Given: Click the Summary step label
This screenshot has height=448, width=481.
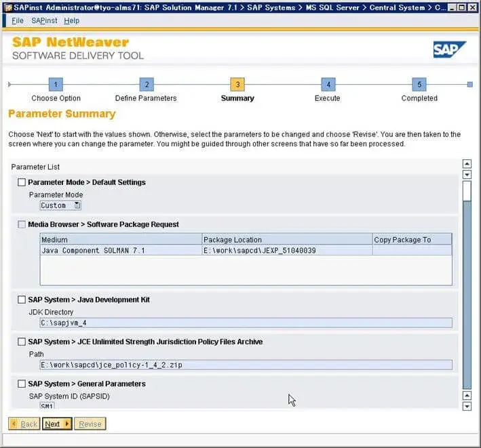Looking at the screenshot, I should [237, 98].
